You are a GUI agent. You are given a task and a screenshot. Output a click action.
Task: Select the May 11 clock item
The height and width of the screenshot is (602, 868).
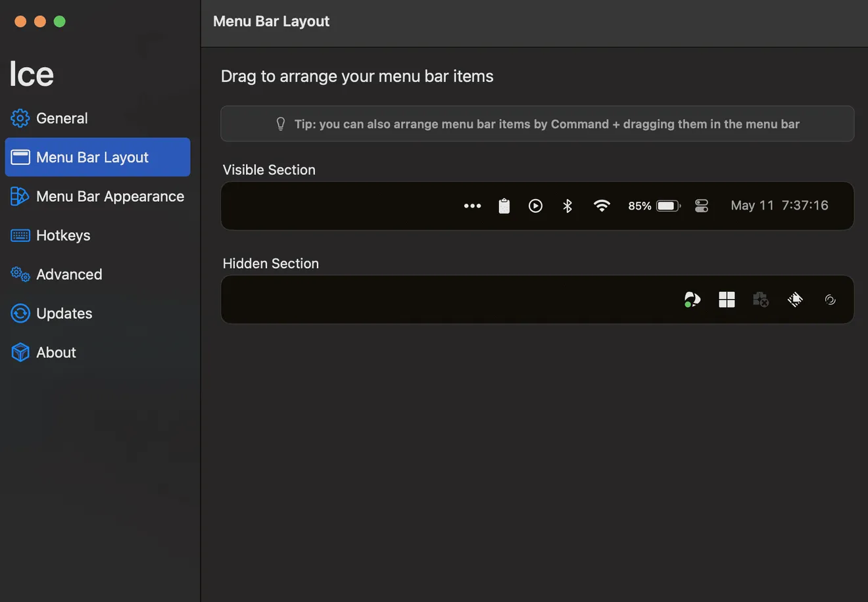tap(779, 206)
